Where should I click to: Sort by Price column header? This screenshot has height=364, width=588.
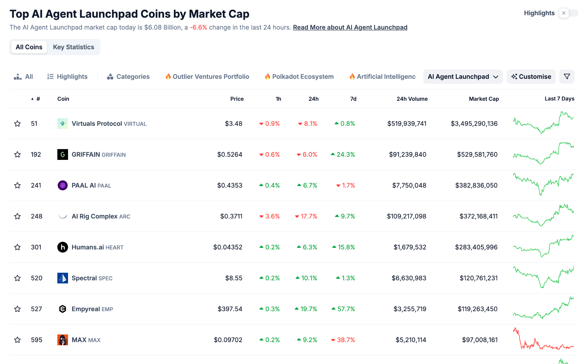pyautogui.click(x=237, y=99)
